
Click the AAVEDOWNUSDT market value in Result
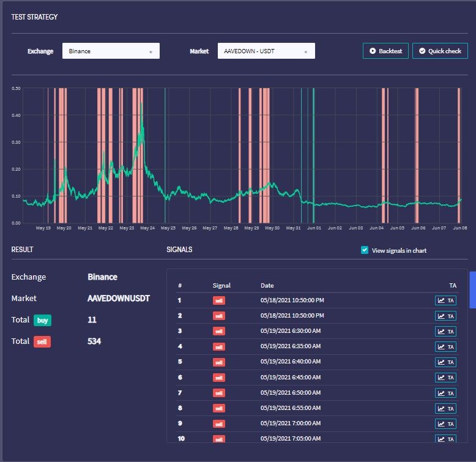(119, 299)
